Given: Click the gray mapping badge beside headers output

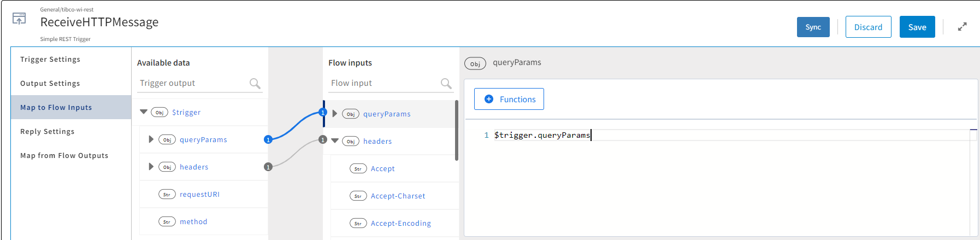Looking at the screenshot, I should (268, 167).
